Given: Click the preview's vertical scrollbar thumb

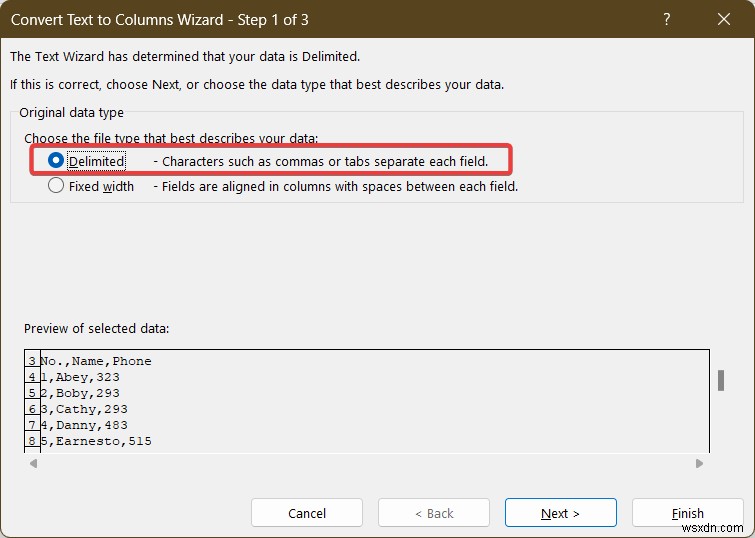Looking at the screenshot, I should tap(720, 381).
